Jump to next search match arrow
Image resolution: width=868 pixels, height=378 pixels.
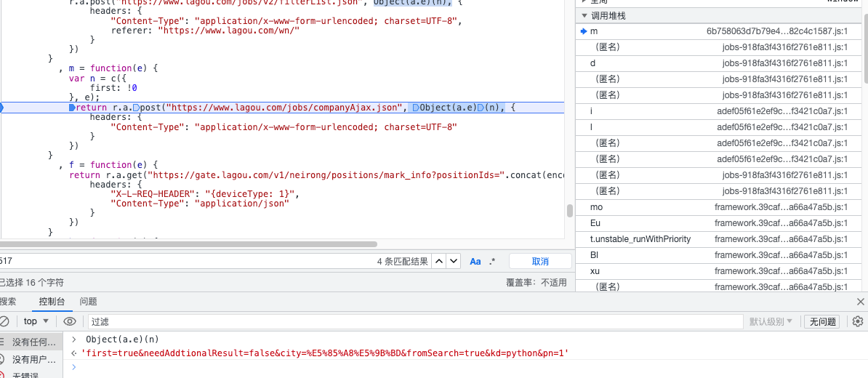pos(453,261)
